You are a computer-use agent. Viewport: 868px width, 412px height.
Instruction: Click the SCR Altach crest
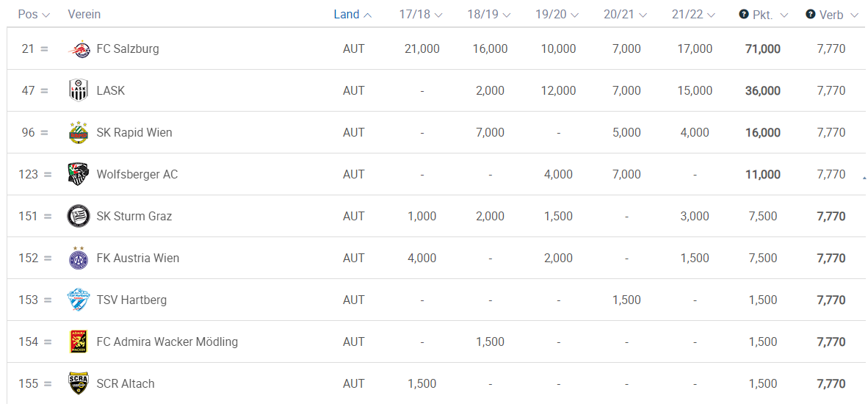coord(78,383)
